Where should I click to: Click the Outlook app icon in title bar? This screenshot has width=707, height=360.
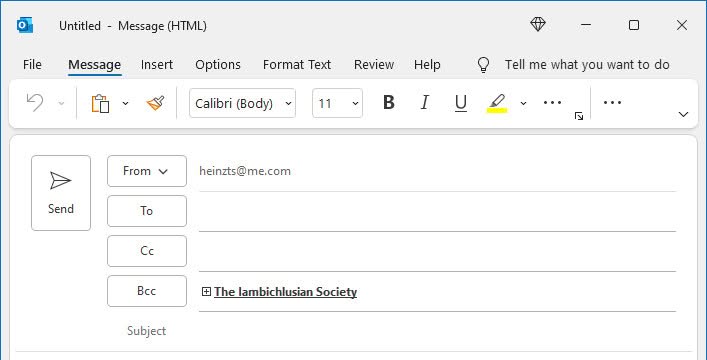25,25
